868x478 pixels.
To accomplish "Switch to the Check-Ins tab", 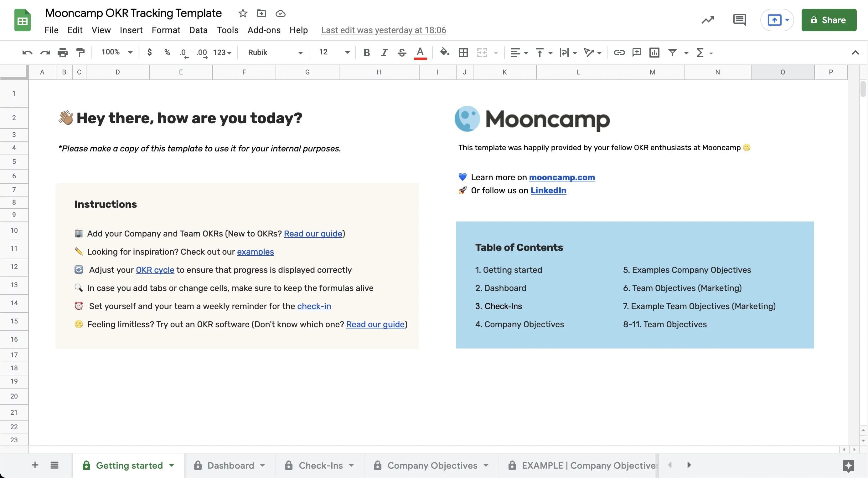I will click(319, 465).
